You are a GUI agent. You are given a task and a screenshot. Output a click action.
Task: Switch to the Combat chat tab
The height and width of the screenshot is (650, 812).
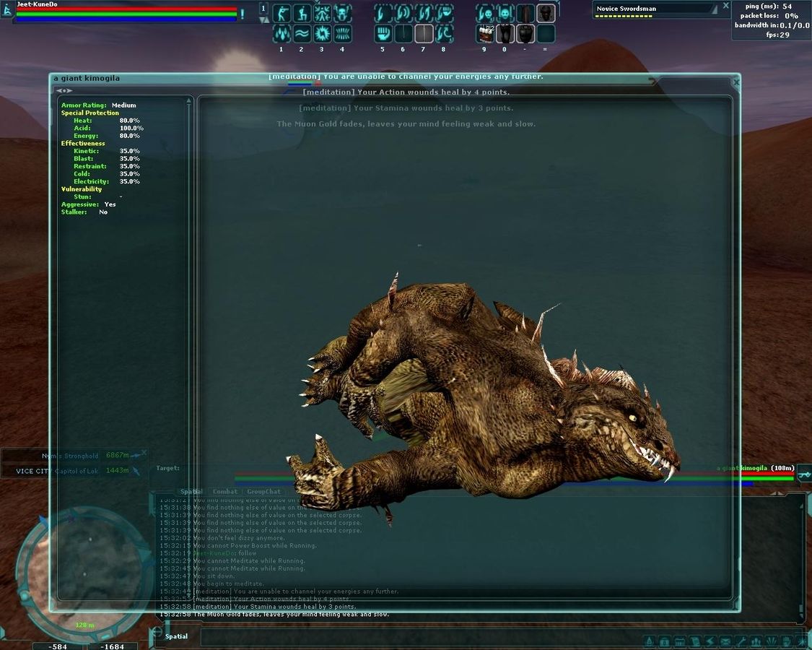[x=224, y=492]
